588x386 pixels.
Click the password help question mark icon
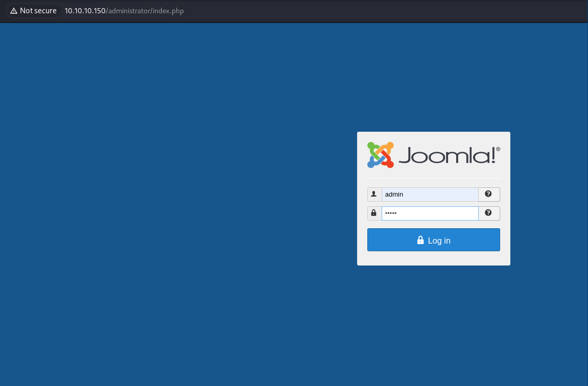click(x=488, y=213)
